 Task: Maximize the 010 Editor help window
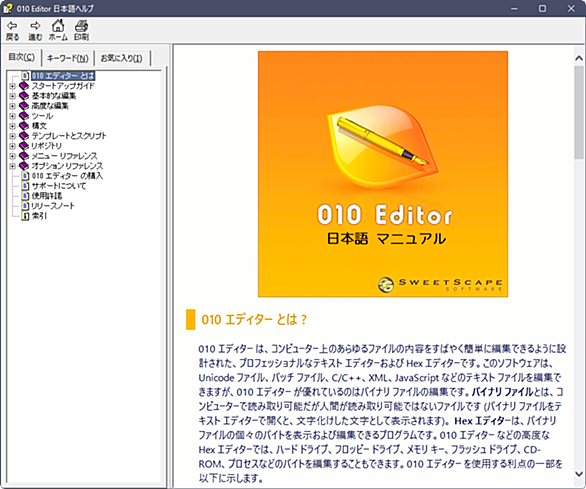(542, 8)
